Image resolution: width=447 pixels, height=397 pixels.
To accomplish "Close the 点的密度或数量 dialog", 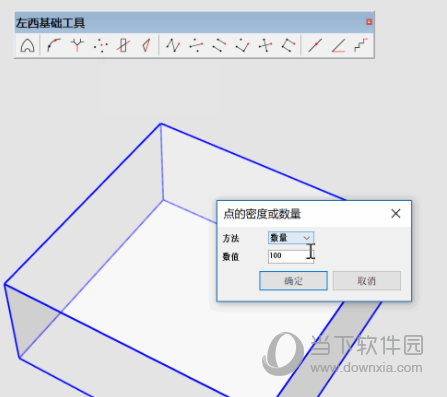I will point(396,214).
